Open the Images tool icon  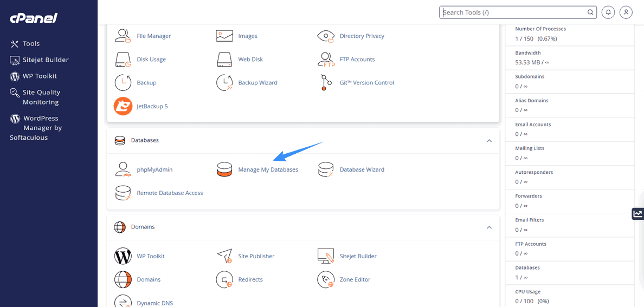point(224,36)
